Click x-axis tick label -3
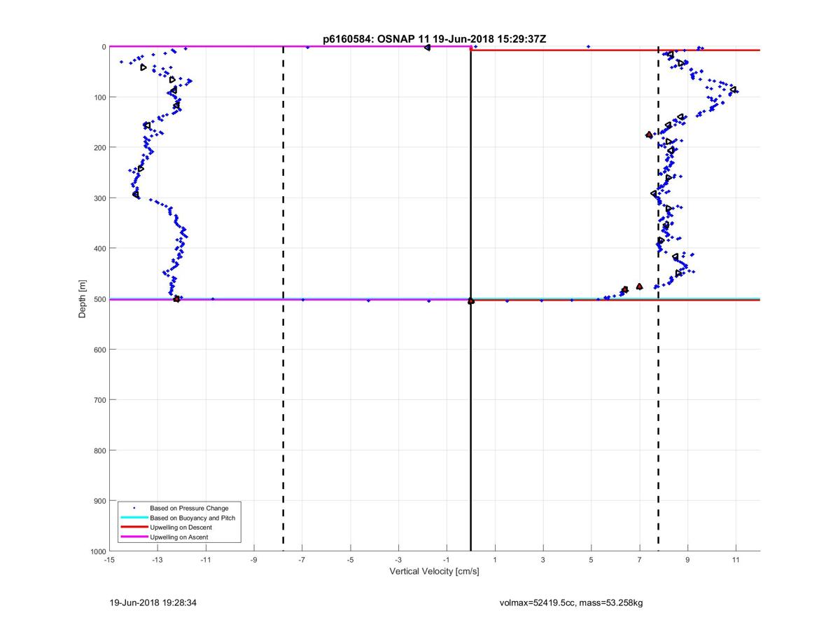The height and width of the screenshot is (620, 840). coord(399,560)
